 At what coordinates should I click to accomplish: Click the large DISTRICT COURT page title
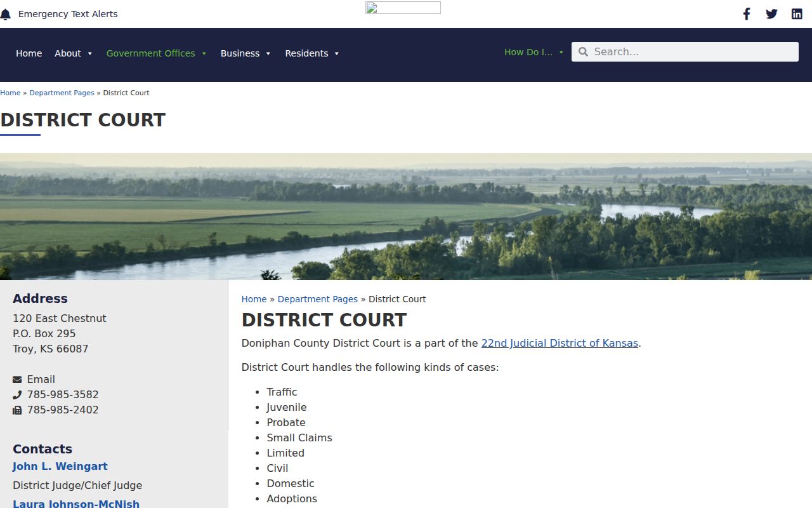click(x=82, y=120)
